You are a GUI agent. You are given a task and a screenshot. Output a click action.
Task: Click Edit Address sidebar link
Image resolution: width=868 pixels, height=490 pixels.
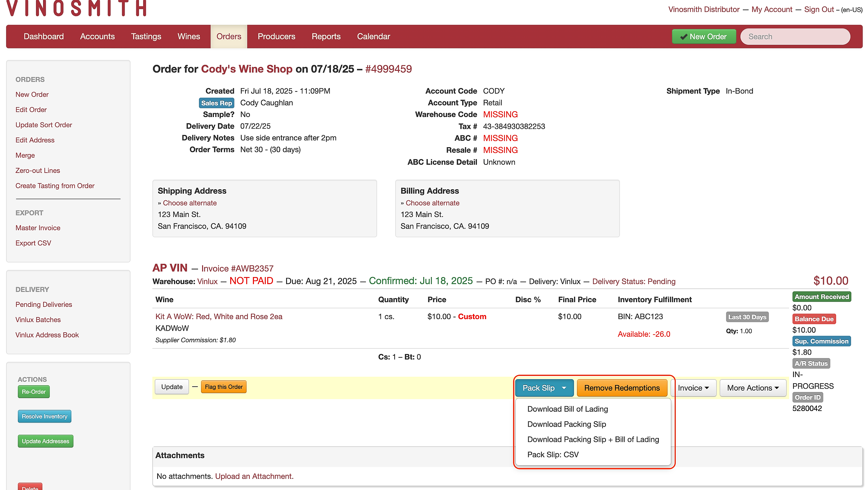(x=35, y=140)
